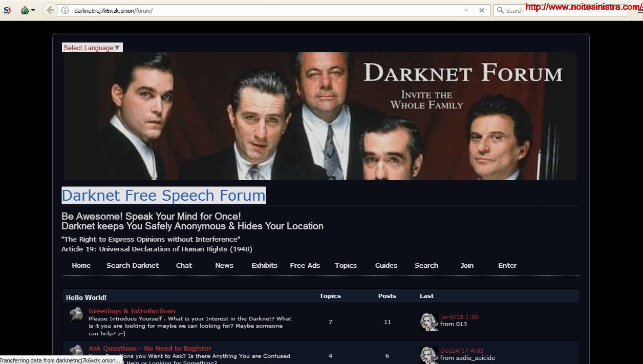643x364 pixels.
Task: Click the magnifier icon in search box
Action: tap(500, 10)
